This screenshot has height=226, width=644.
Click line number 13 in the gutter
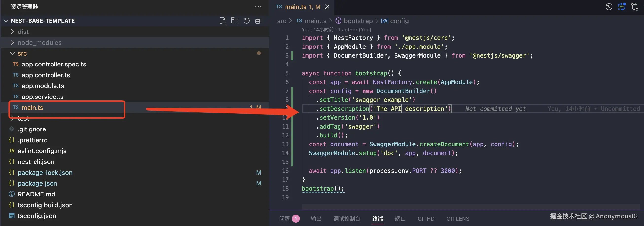pos(285,144)
